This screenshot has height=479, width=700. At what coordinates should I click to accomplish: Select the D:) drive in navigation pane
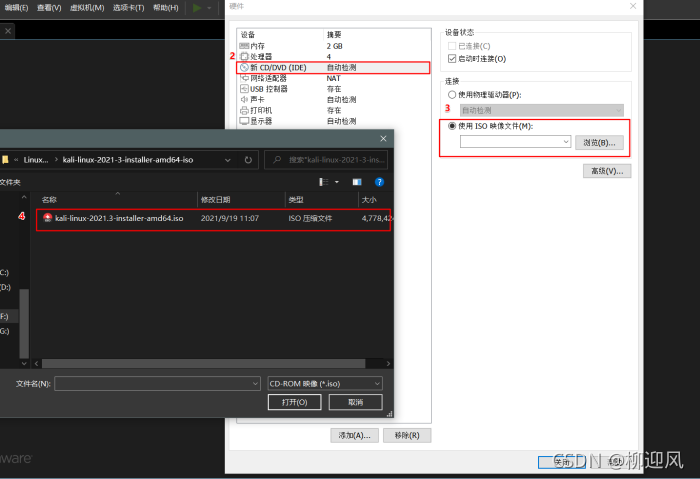5,287
